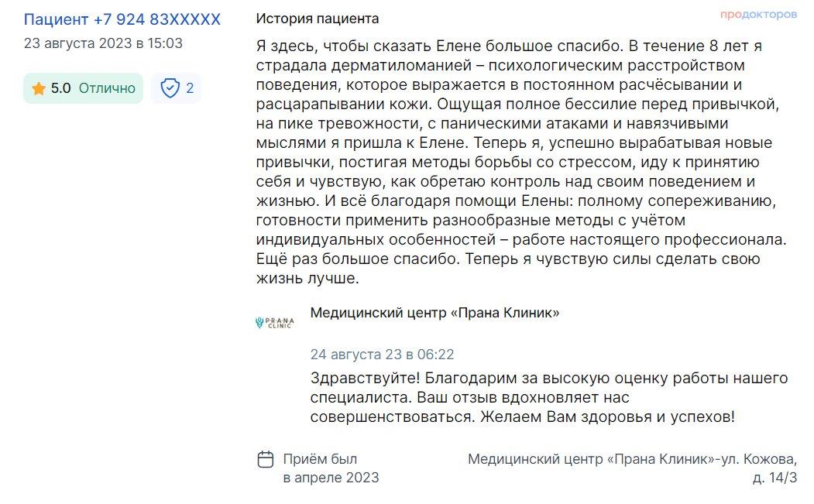The image size is (814, 504).
Task: Click the продокторов watermark logo
Action: [758, 15]
